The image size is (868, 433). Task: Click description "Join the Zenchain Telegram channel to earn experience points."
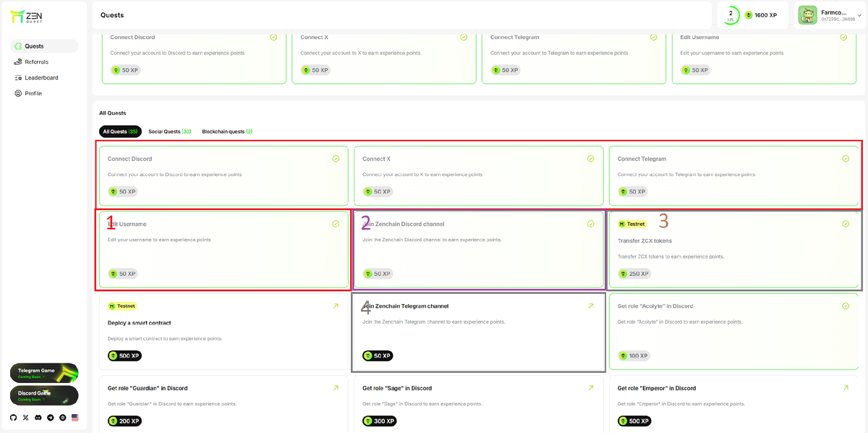tap(434, 322)
